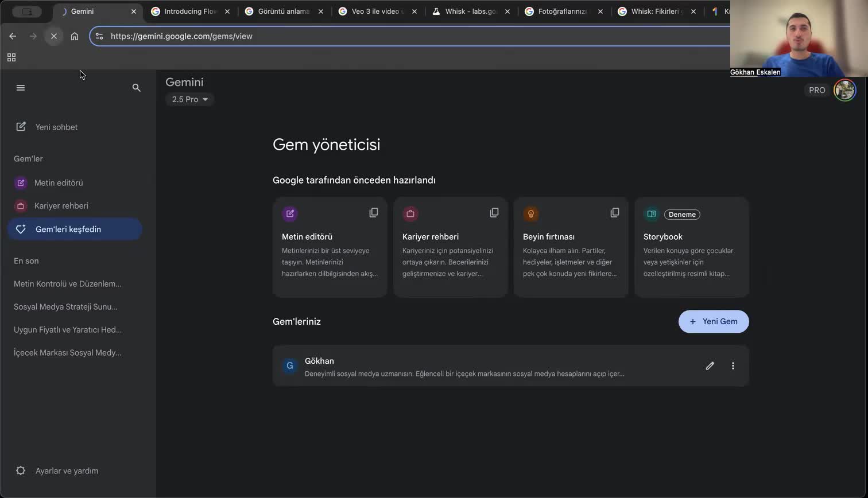Click the Deneme badge on Storybook
This screenshot has width=868, height=498.
pyautogui.click(x=682, y=215)
